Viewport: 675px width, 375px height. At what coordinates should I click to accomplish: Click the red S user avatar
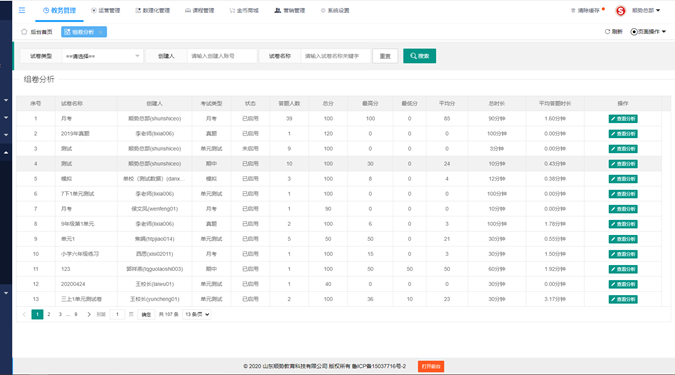pyautogui.click(x=620, y=11)
